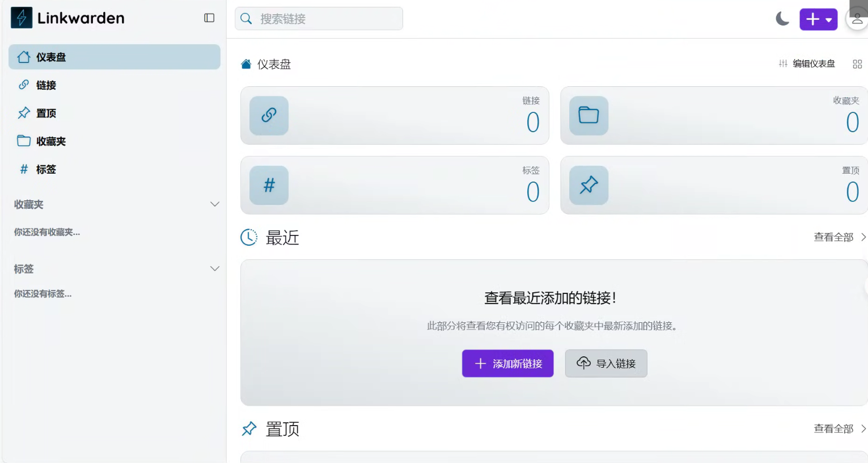868x463 pixels.
Task: Collapse the 收藏夹 sidebar section chevron
Action: click(x=215, y=204)
